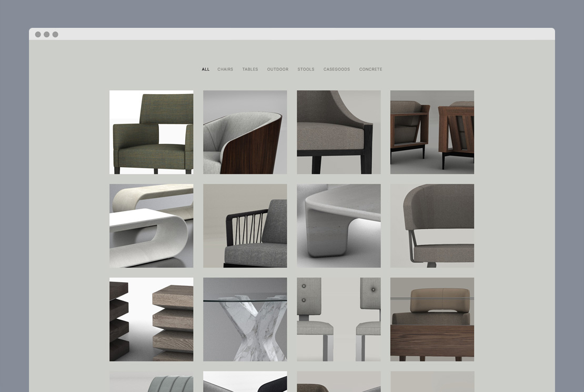Viewport: 584px width, 392px height.
Task: View the glass table with marble base
Action: [245, 319]
